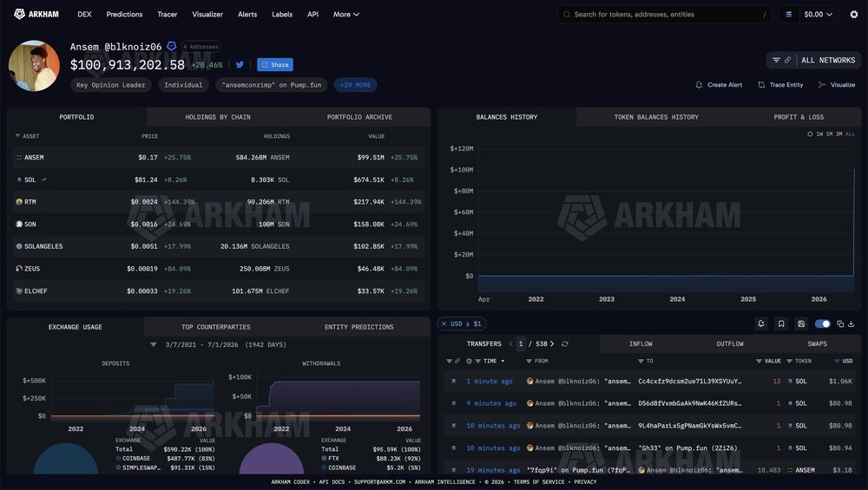Remove the USD ≥ $1 filter
This screenshot has height=490, width=868.
click(x=444, y=323)
